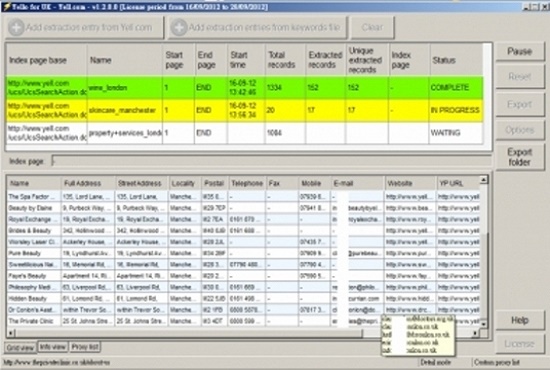The image size is (550, 370).
Task: Select the Sweetilicious Nai... row
Action: (243, 264)
